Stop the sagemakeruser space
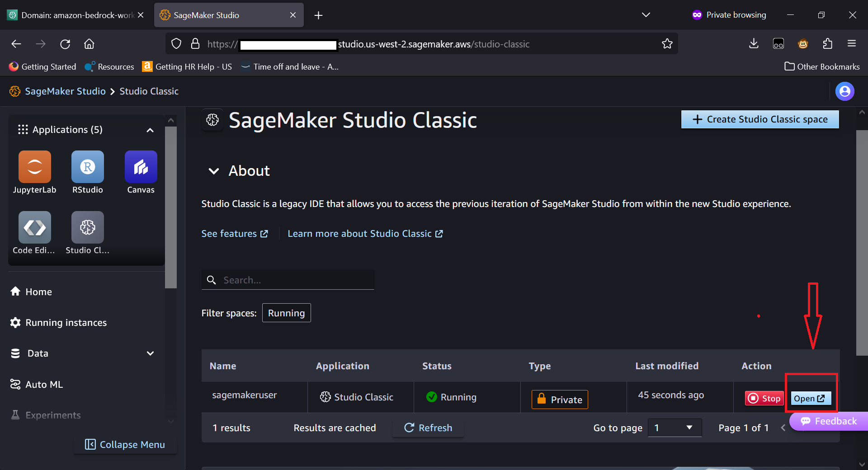 (x=764, y=398)
